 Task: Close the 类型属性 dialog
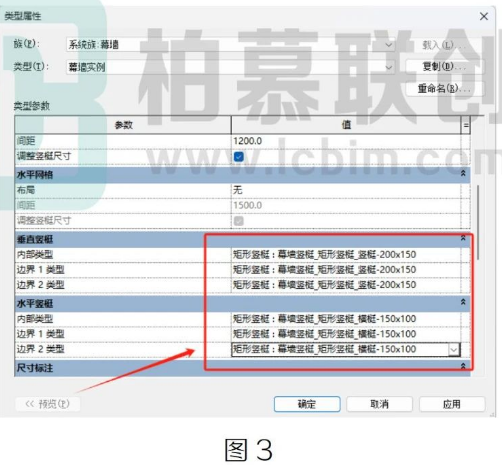484,16
